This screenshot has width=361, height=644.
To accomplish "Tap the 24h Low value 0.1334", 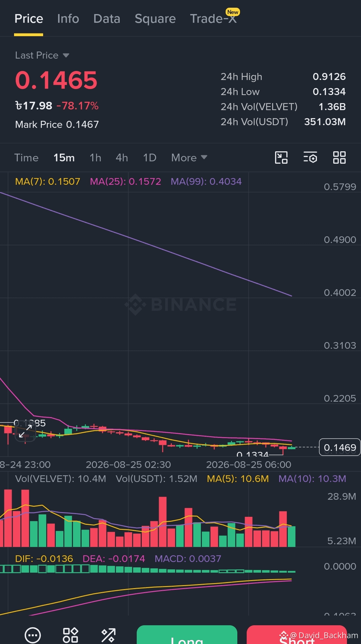I will (329, 92).
